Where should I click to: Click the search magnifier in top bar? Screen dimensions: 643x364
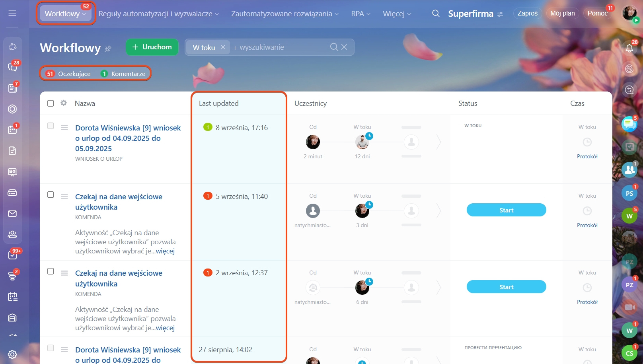436,14
